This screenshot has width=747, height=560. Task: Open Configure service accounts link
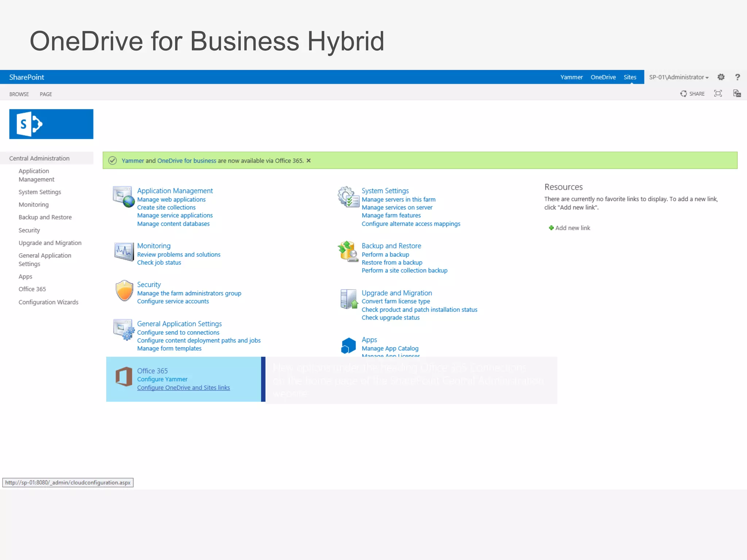click(x=173, y=301)
